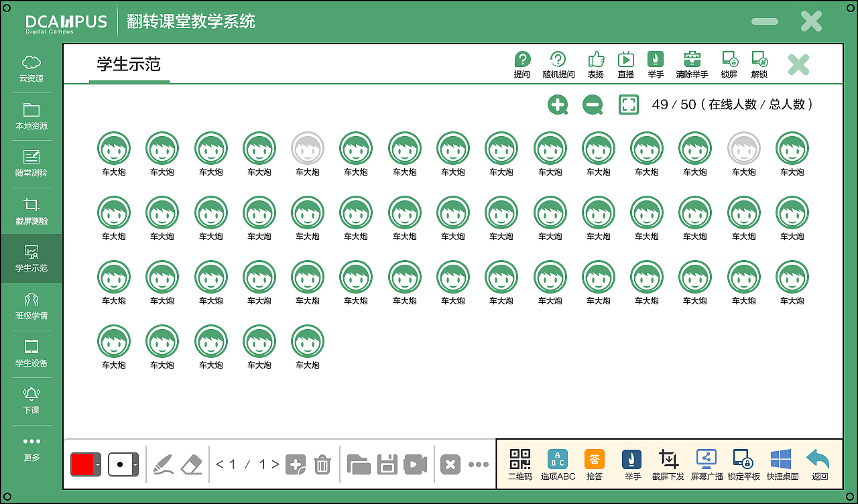
Task: Start recording with the video camera icon
Action: 416,464
